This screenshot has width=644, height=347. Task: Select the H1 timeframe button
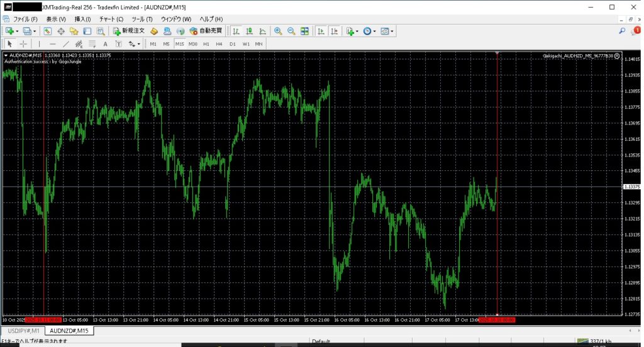click(x=206, y=44)
